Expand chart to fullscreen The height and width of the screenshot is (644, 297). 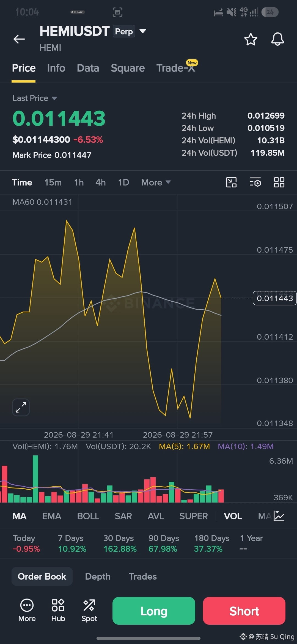[21, 407]
